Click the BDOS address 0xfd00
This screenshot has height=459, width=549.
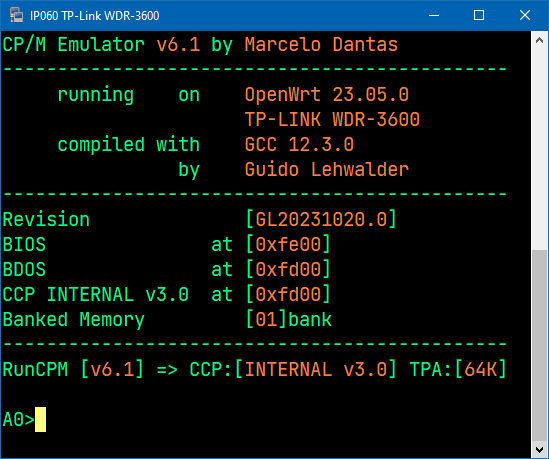coord(288,269)
